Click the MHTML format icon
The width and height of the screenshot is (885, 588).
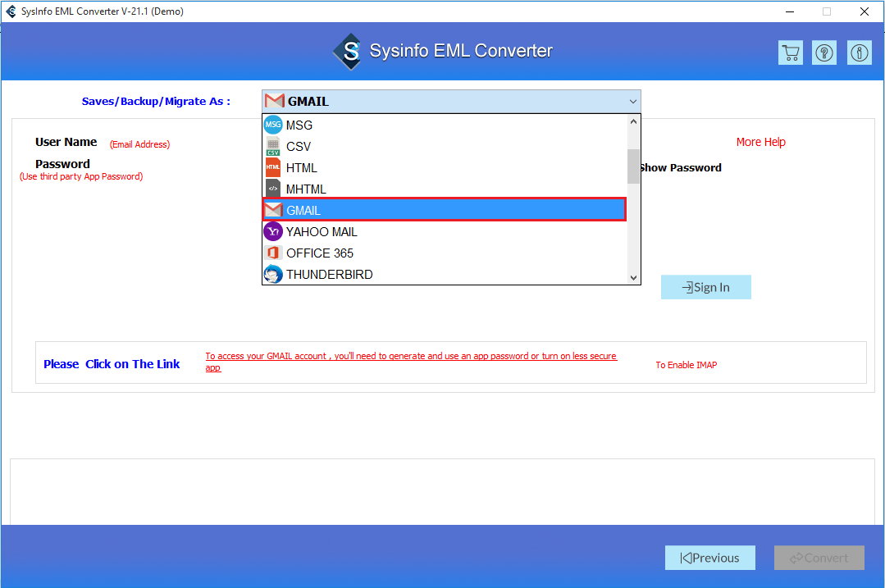[x=273, y=189]
